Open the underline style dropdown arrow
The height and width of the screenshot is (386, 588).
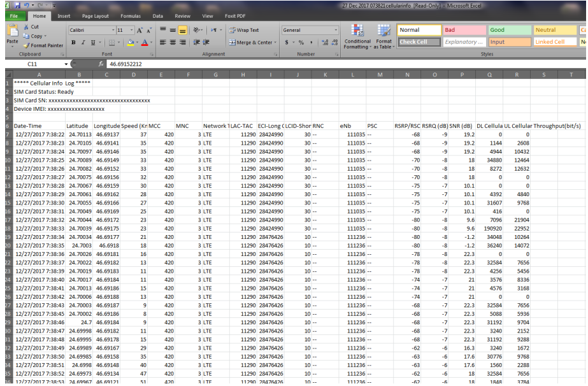tap(100, 43)
